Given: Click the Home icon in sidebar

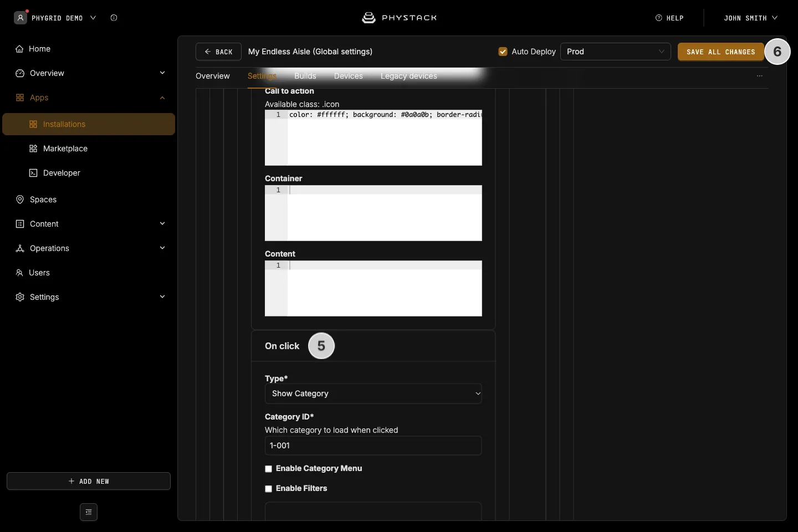Looking at the screenshot, I should [20, 49].
